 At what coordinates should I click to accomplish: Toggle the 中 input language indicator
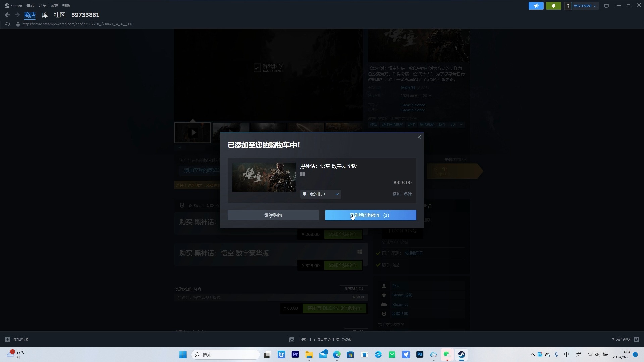click(x=566, y=355)
